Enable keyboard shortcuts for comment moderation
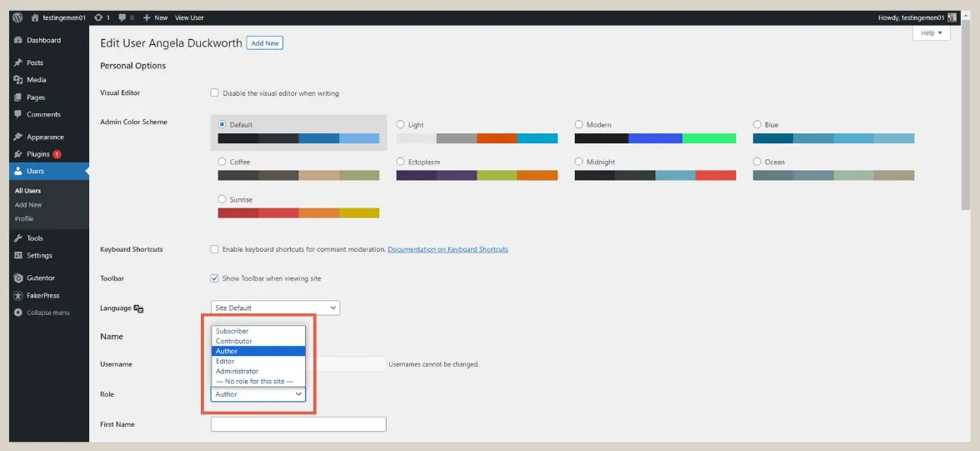The height and width of the screenshot is (451, 980). click(x=214, y=249)
